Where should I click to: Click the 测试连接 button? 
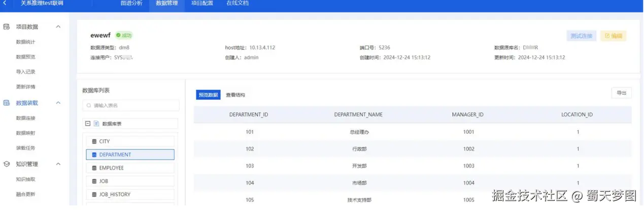[x=582, y=36]
